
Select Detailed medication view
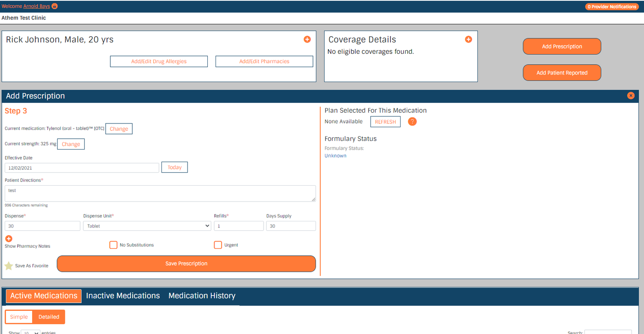(48, 317)
